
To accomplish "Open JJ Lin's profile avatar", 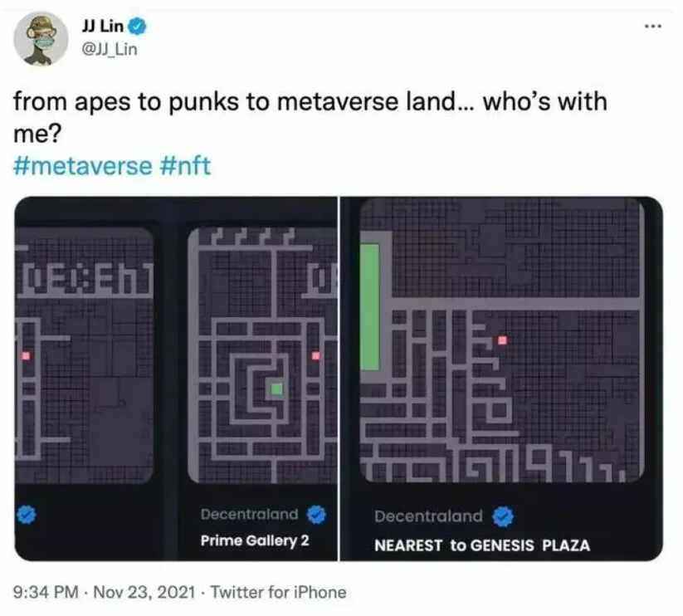I will point(41,39).
